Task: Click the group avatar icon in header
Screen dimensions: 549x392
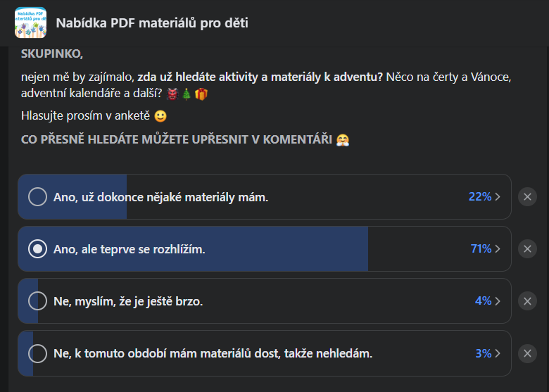Action: click(x=30, y=23)
